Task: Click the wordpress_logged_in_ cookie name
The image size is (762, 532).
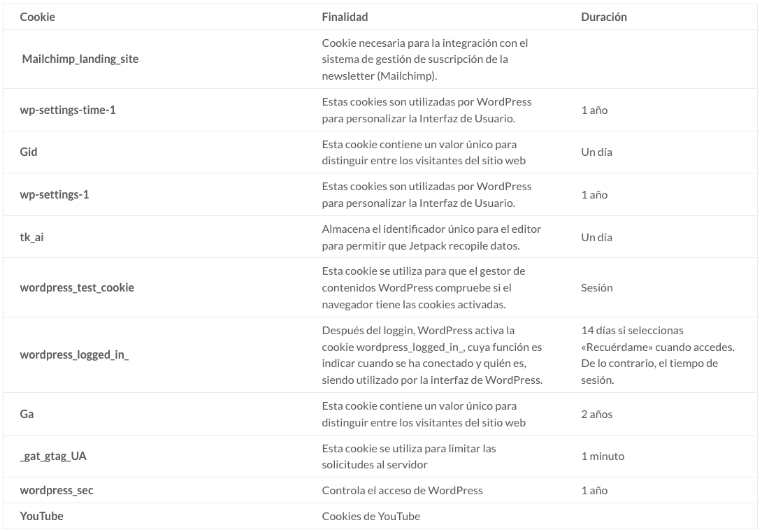Action: click(74, 354)
